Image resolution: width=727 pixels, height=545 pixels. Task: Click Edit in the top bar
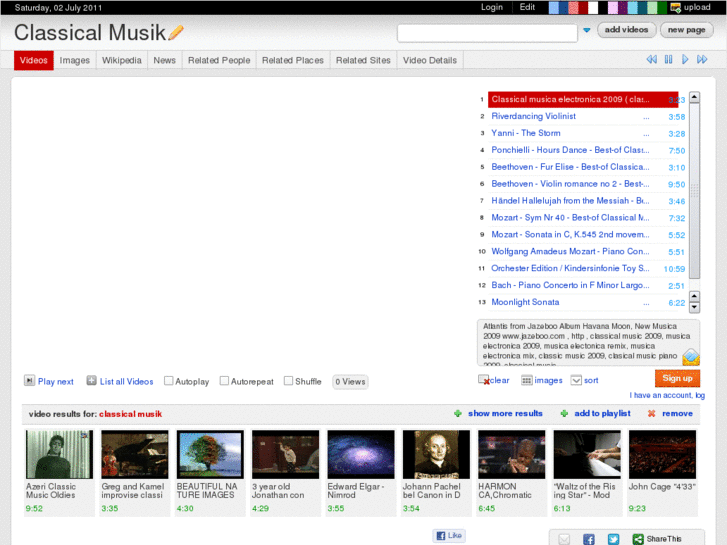coord(527,7)
